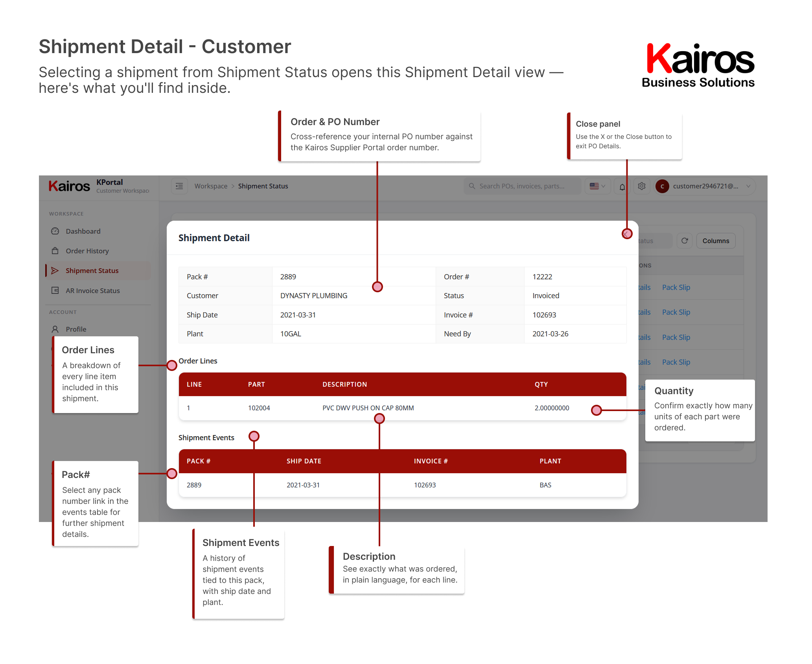812x664 pixels.
Task: Click the Profile person icon
Action: 55,329
